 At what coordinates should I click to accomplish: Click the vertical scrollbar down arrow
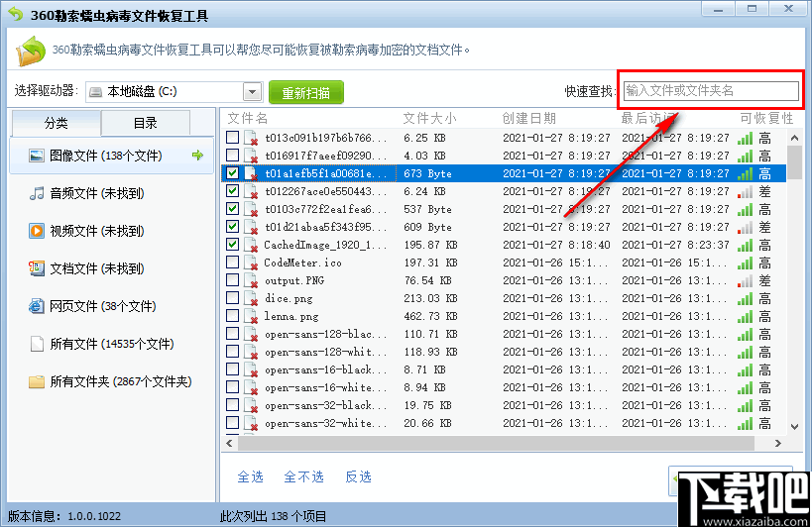click(794, 427)
